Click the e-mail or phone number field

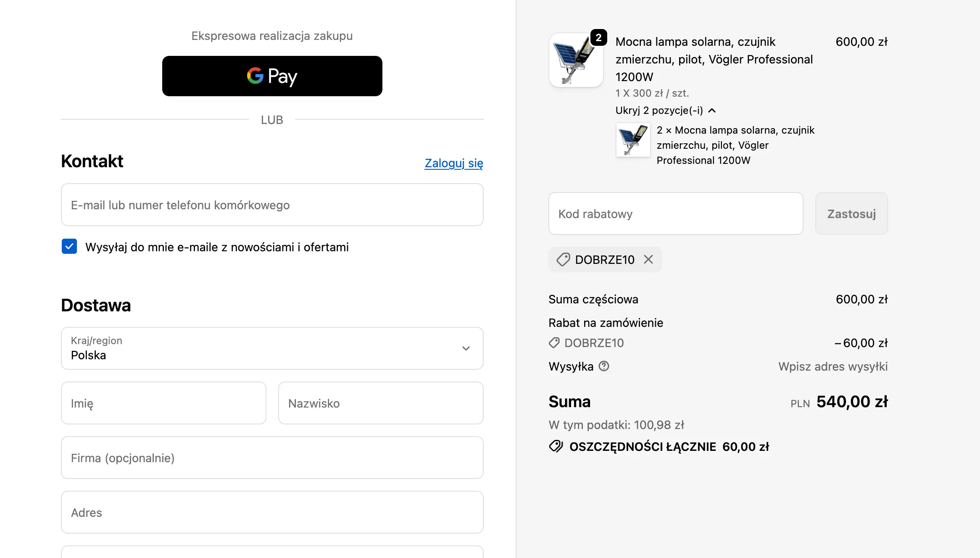tap(272, 205)
